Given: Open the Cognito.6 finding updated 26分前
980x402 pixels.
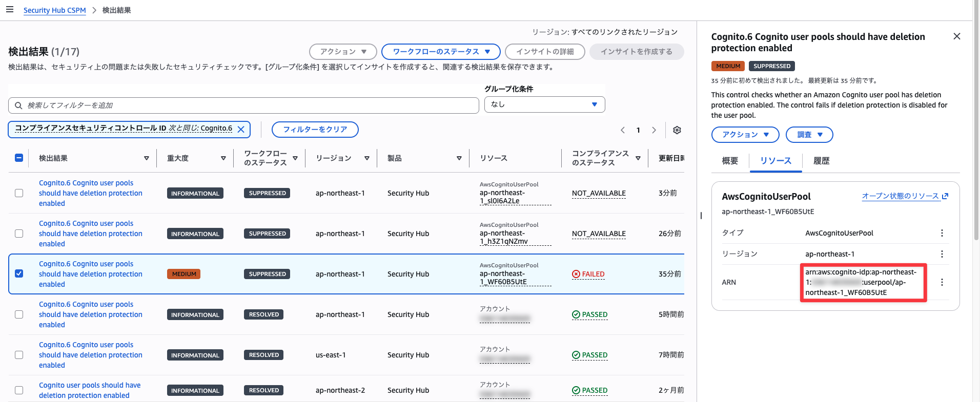Looking at the screenshot, I should (x=91, y=234).
